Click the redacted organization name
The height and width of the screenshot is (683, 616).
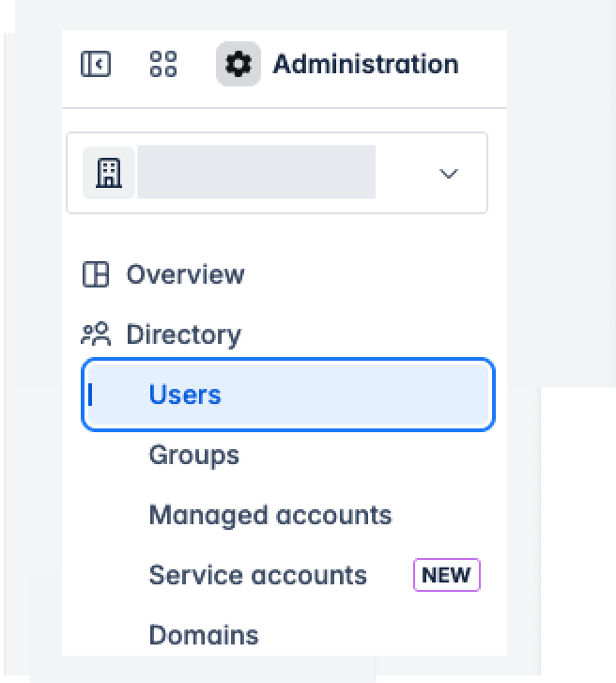click(256, 173)
